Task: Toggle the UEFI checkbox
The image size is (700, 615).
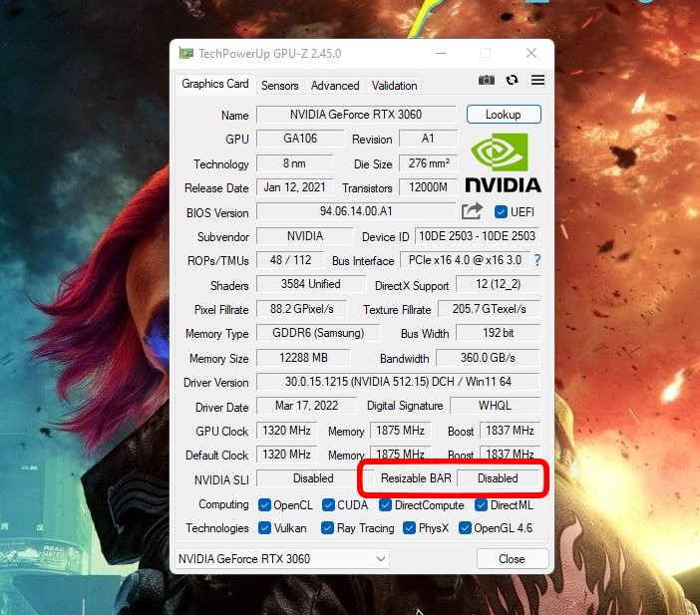Action: [501, 212]
